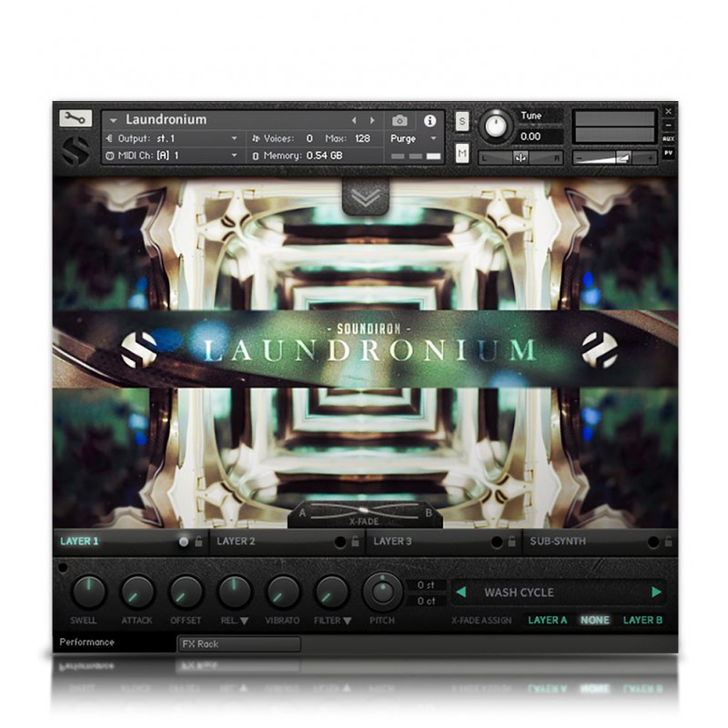Screen dimensions: 728x728
Task: Go to next instrument with right arrow
Action: pos(371,120)
